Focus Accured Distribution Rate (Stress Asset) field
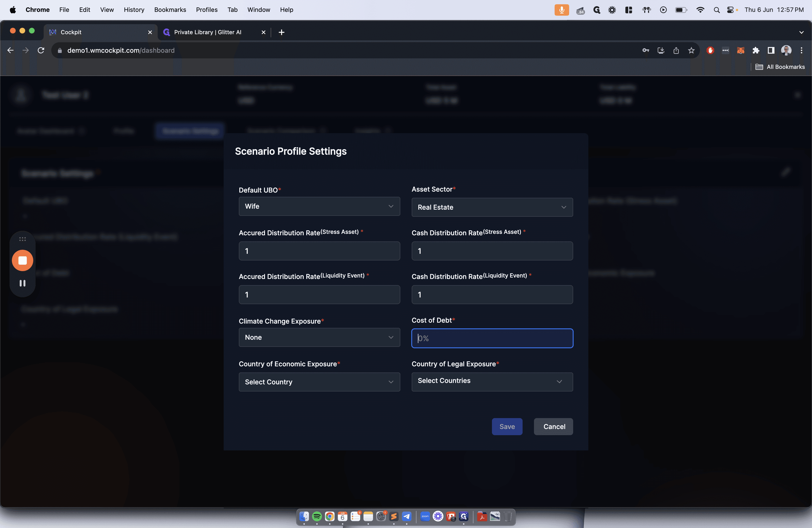The width and height of the screenshot is (812, 528). [x=319, y=251]
